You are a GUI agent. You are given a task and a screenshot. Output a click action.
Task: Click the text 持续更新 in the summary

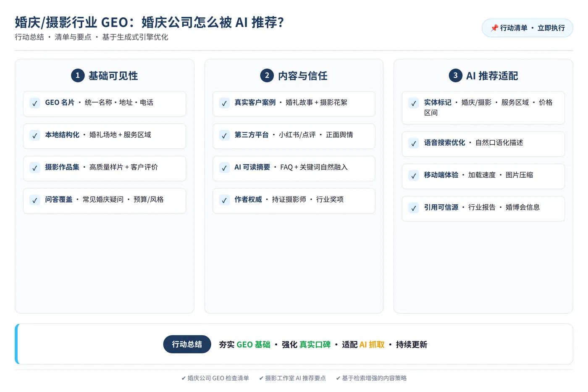411,345
